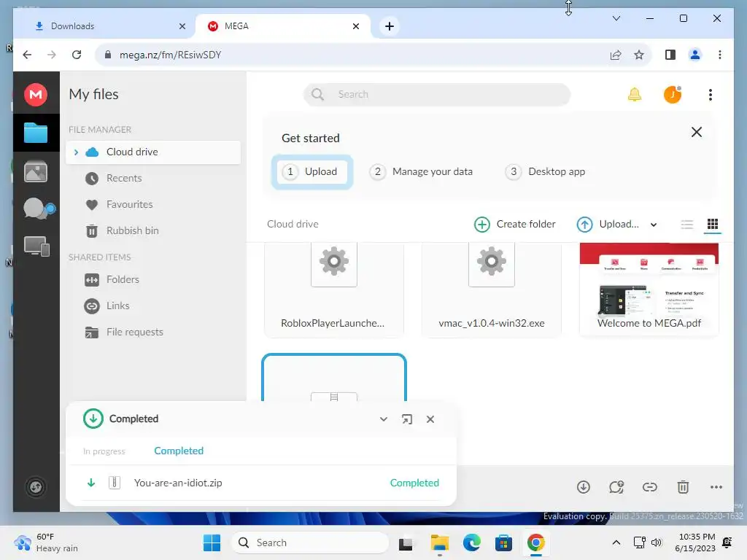This screenshot has width=747, height=560.
Task: Select vmac_v1.0.4-win32.exe file tile
Action: (491, 289)
